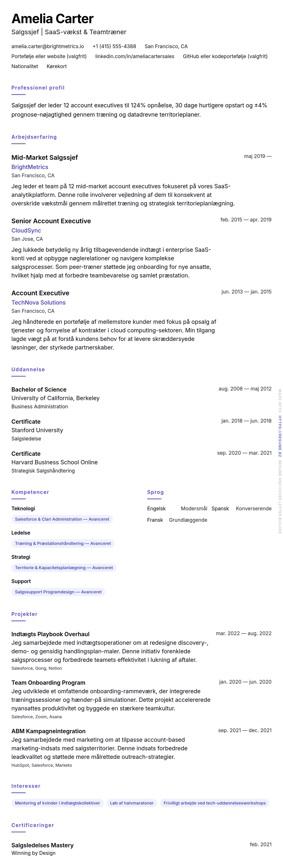283x868 pixels.
Task: Click the https://resume.bz watermark link
Action: click(280, 436)
